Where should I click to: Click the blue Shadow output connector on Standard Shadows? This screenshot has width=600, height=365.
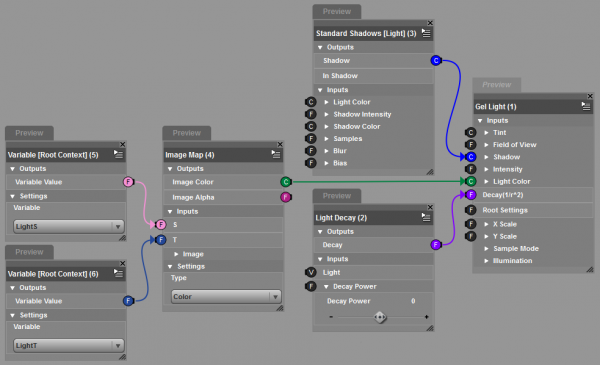pyautogui.click(x=436, y=60)
